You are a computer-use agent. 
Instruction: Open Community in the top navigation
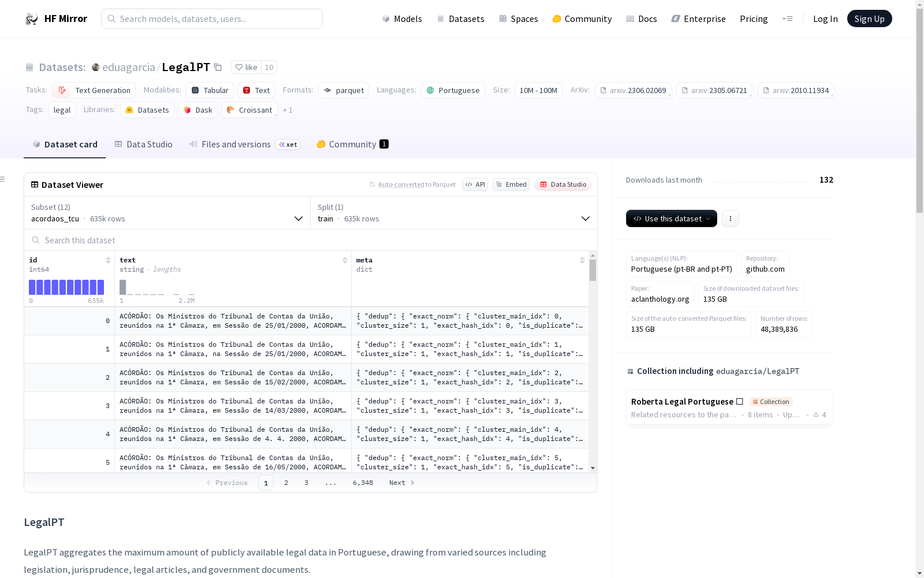582,19
